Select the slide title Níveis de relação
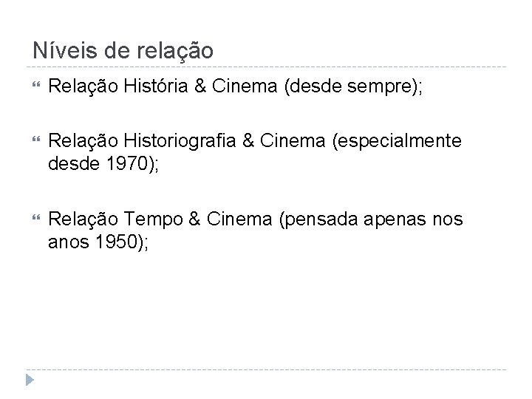This screenshot has width=532, height=399. pyautogui.click(x=123, y=51)
